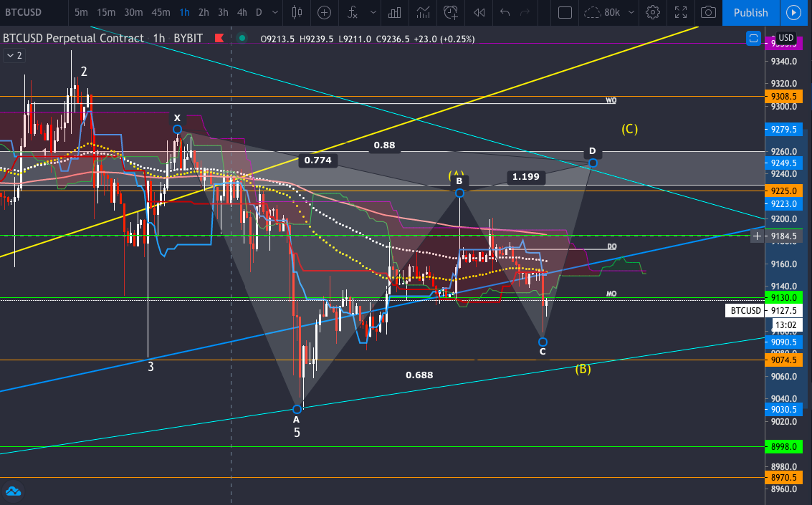Viewport: 812px width, 505px height.
Task: Collapse the indicator legend labeled 2
Action: [14, 55]
